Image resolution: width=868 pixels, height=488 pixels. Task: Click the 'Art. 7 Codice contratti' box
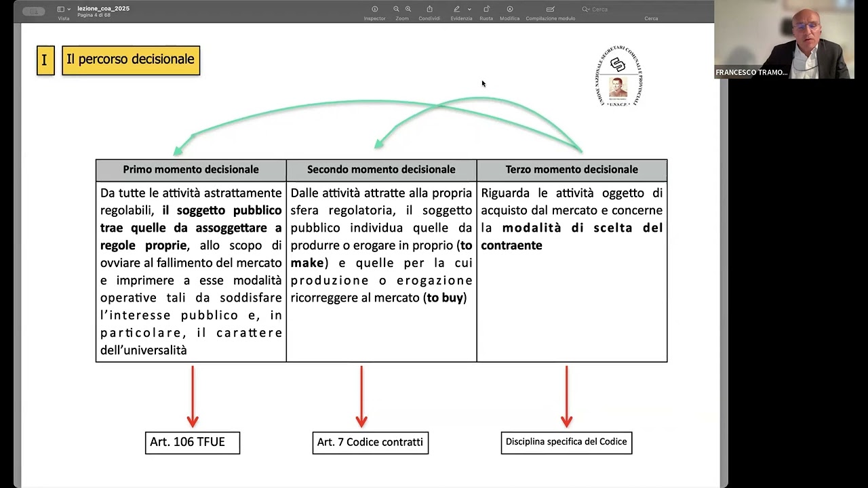tap(370, 442)
